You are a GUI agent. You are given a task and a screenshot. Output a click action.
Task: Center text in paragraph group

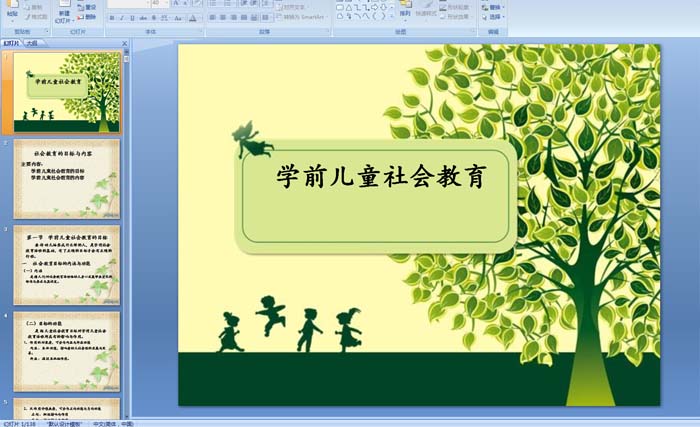(223, 17)
